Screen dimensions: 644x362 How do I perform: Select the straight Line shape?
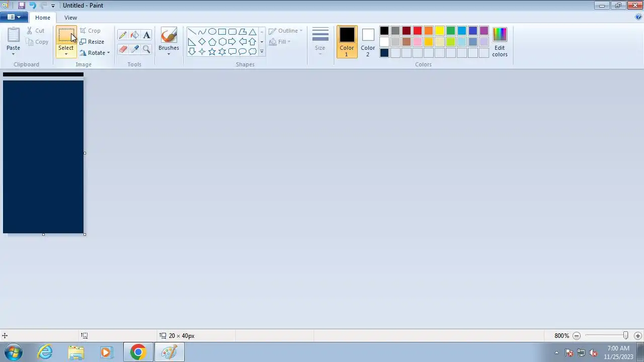[x=192, y=32]
